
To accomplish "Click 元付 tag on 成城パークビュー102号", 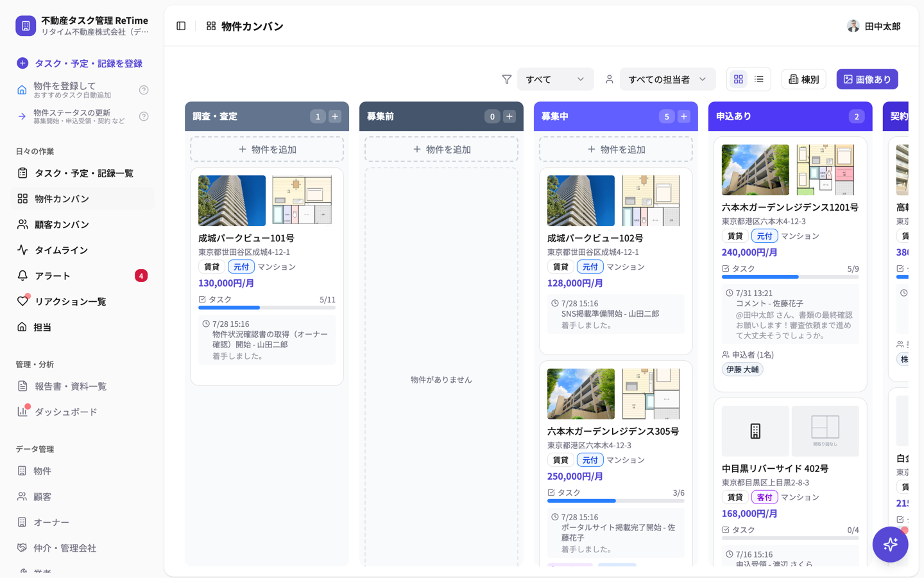I will coord(590,267).
